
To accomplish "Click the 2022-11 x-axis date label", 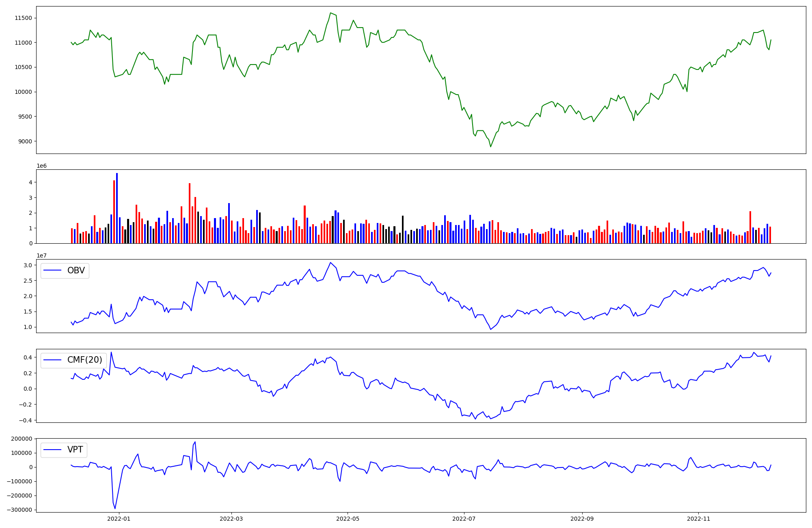I will tap(698, 519).
